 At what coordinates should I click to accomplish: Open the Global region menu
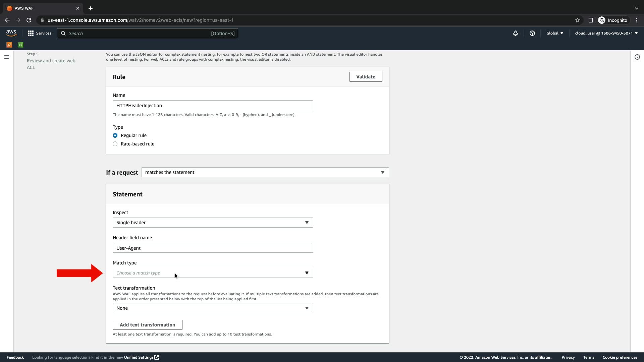pos(554,33)
